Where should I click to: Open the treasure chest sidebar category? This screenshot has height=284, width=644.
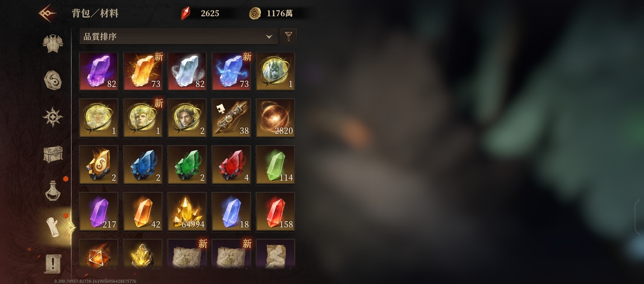click(x=53, y=154)
